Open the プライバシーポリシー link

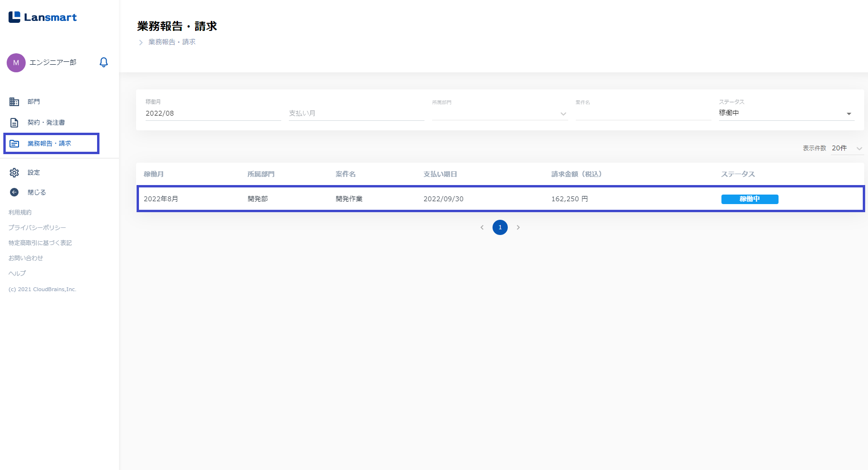click(37, 228)
